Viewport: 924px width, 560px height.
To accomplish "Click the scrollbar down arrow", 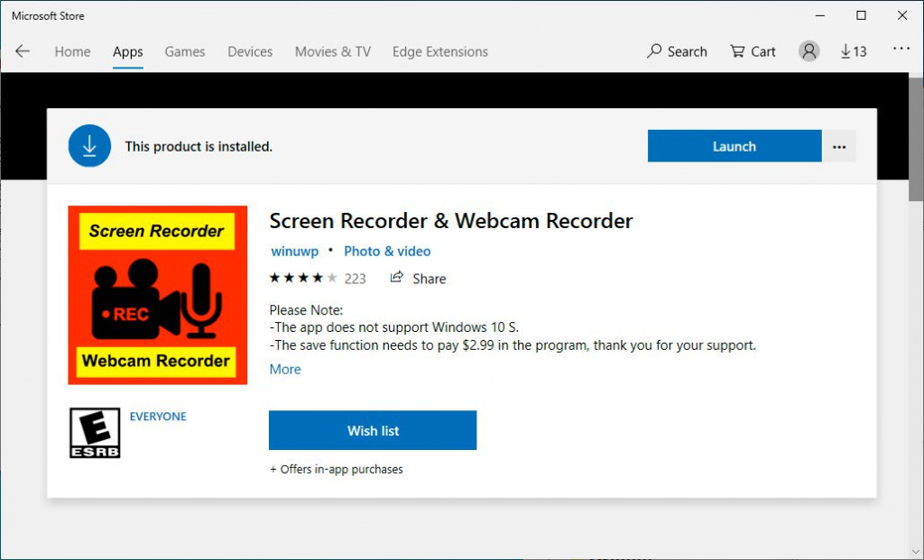I will pyautogui.click(x=917, y=551).
